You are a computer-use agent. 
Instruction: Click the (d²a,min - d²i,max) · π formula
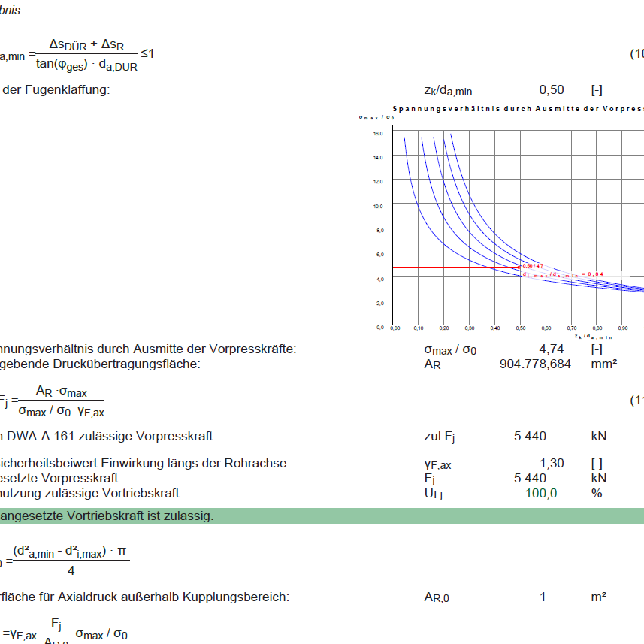coord(71,552)
